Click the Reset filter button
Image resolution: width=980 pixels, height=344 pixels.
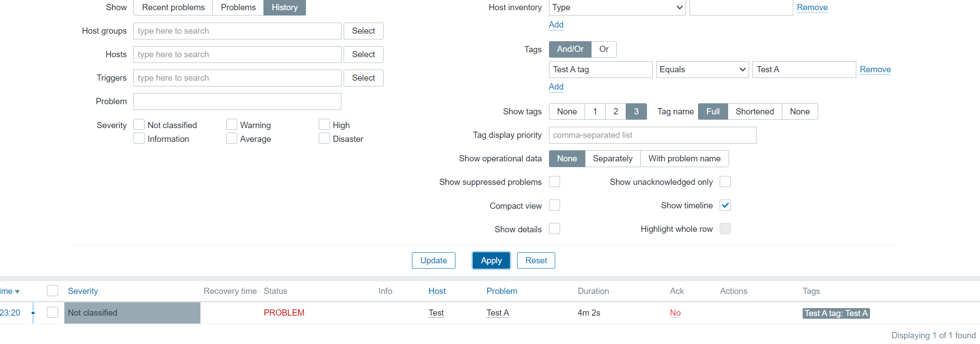[x=536, y=261]
